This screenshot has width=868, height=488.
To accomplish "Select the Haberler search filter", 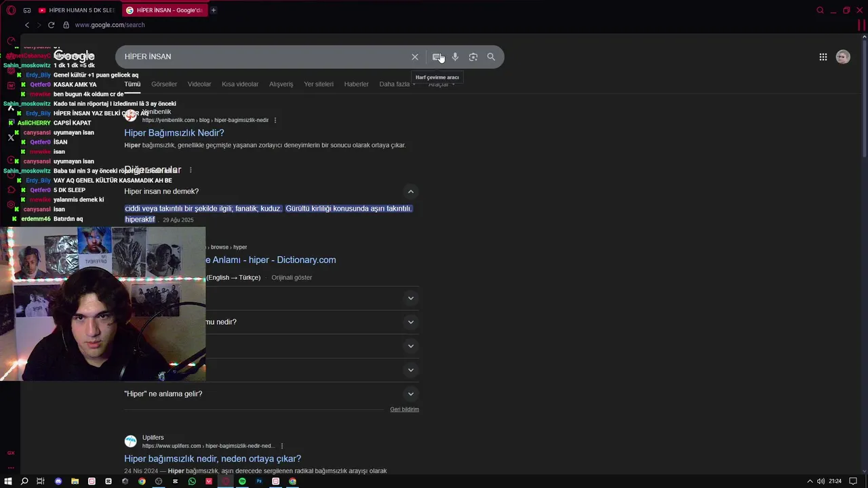I will click(x=356, y=84).
